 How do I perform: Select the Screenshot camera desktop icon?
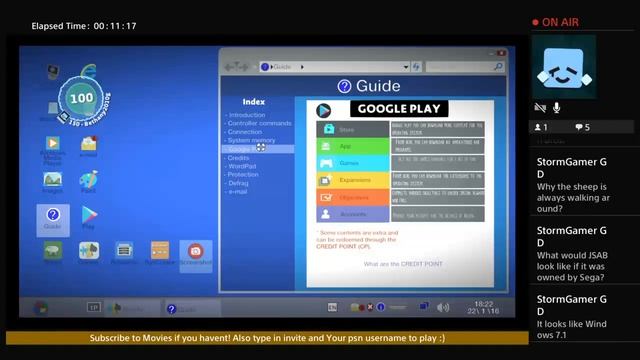[196, 255]
